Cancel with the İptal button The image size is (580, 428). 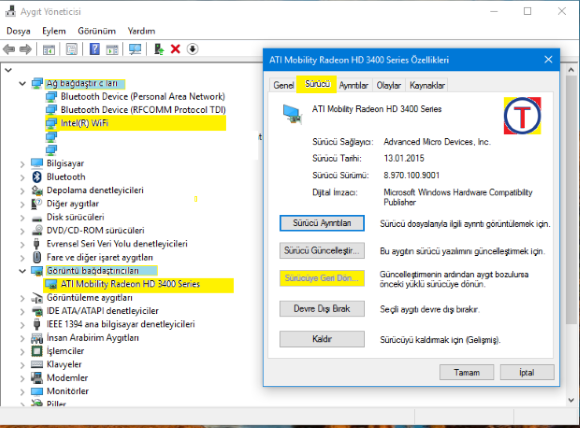pos(527,372)
